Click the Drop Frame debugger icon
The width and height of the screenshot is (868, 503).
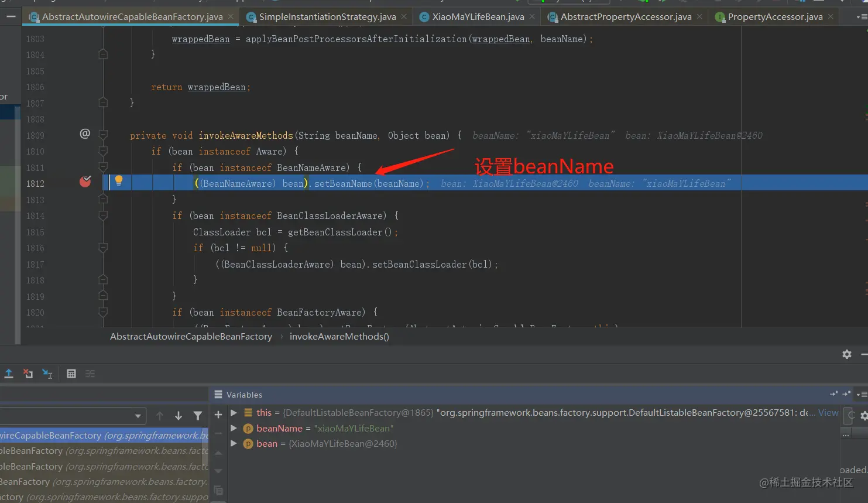pyautogui.click(x=28, y=374)
